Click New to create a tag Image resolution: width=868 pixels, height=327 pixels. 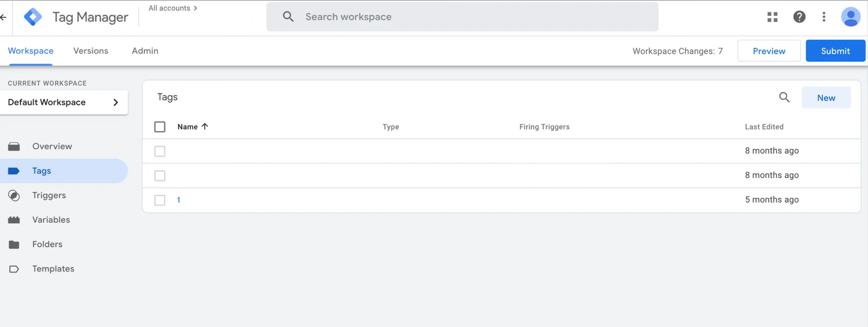826,98
